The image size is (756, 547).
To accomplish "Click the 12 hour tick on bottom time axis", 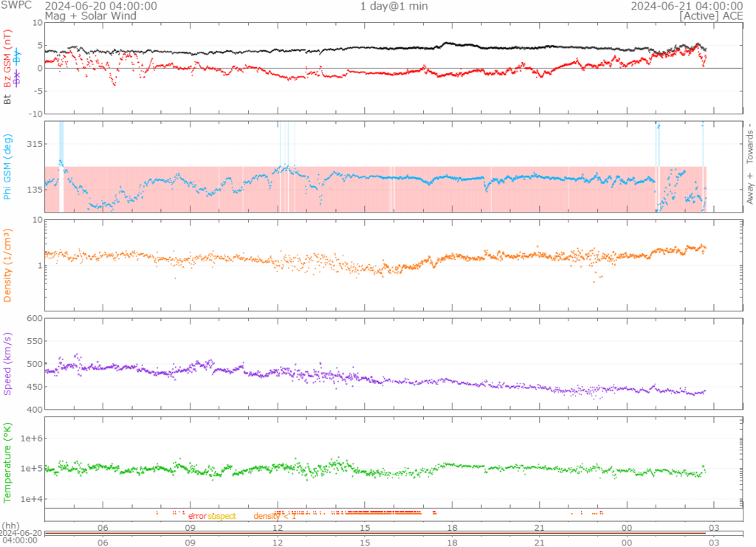I will click(x=278, y=542).
